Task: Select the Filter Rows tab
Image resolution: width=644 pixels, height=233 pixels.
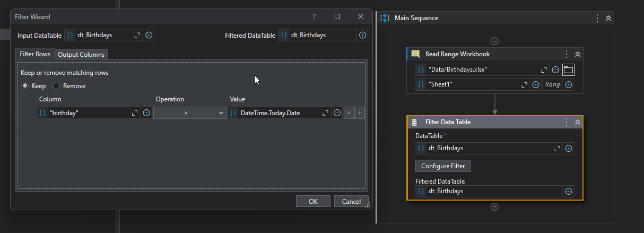Action: pos(35,54)
